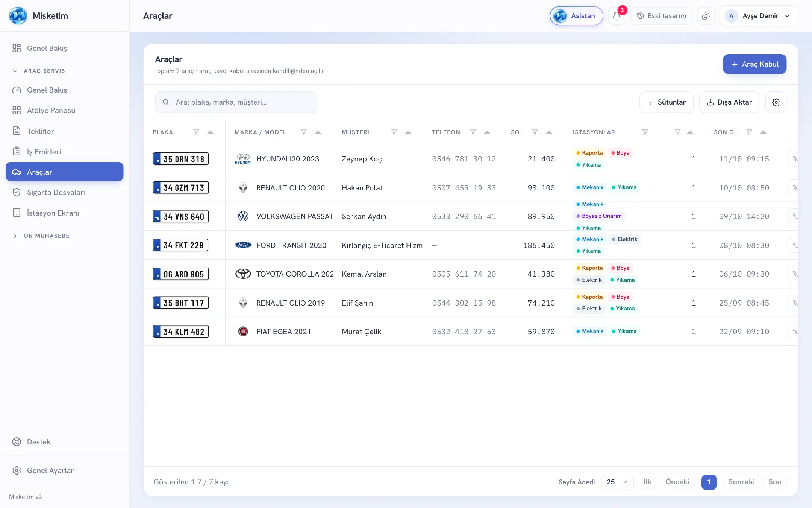Open Destek support page

pyautogui.click(x=65, y=442)
